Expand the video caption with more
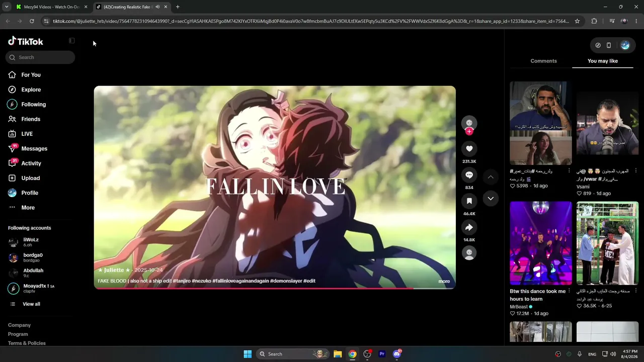The width and height of the screenshot is (644, 362). click(444, 281)
